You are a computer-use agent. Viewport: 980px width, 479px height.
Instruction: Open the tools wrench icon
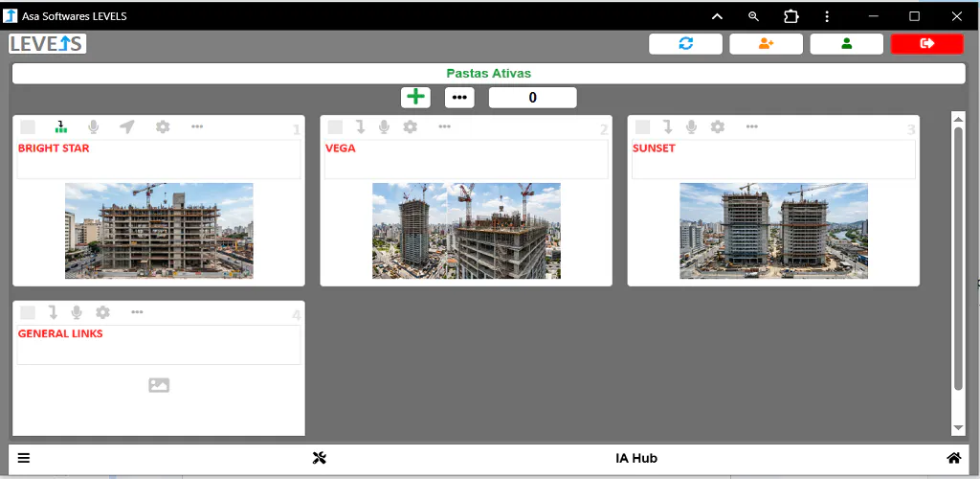click(320, 458)
